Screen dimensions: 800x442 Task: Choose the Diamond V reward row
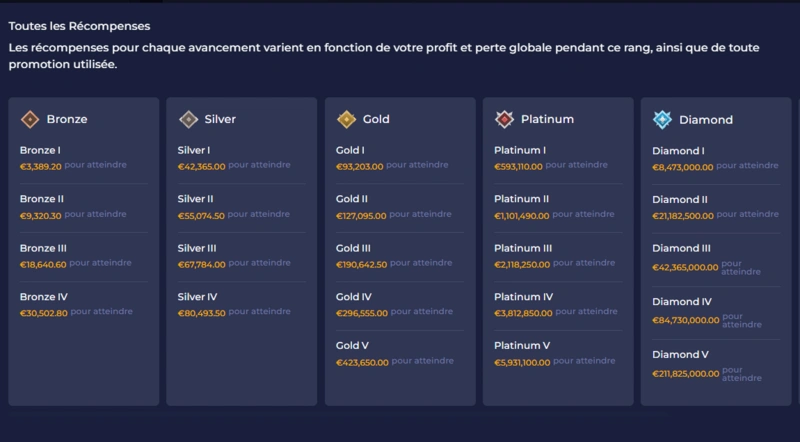point(715,364)
